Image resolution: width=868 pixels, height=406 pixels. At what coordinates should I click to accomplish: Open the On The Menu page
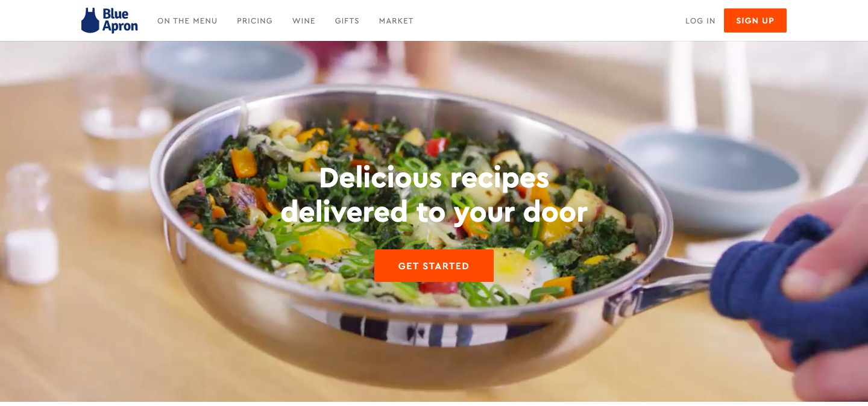click(187, 20)
